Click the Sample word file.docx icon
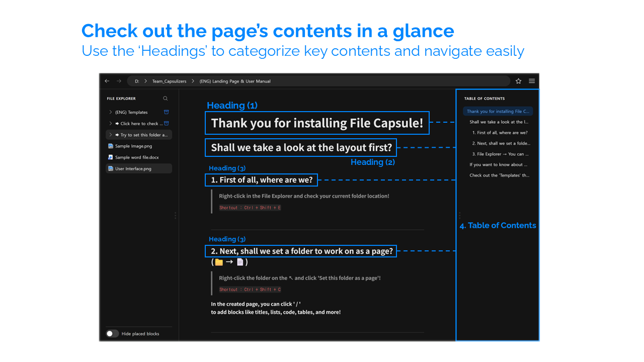Screen dimensions: 644x362 111,157
